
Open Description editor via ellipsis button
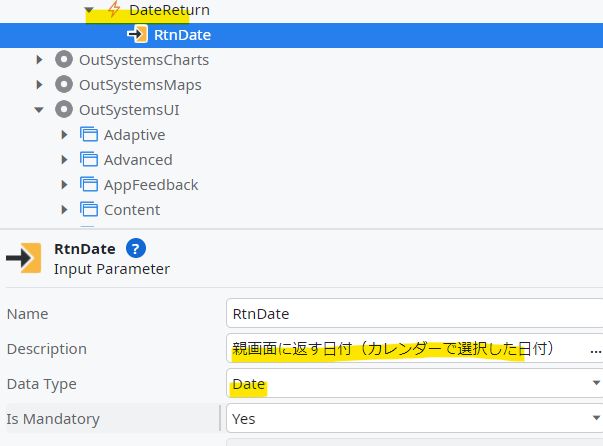pyautogui.click(x=596, y=349)
